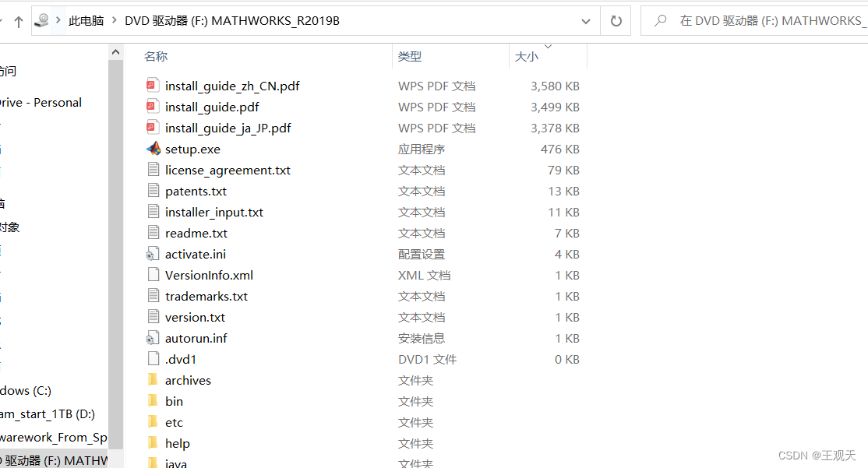
Task: Click the file icon of installer_input.txt
Action: 153,212
